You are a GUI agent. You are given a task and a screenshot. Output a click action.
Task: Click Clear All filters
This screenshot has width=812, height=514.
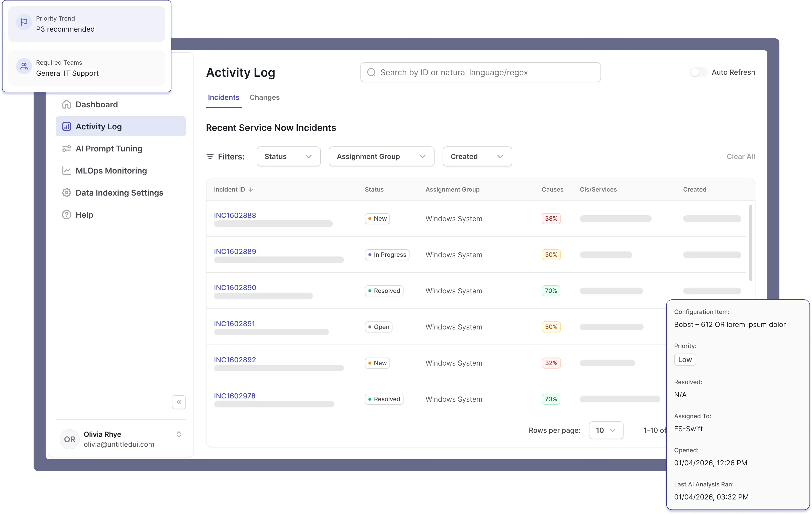tap(741, 156)
